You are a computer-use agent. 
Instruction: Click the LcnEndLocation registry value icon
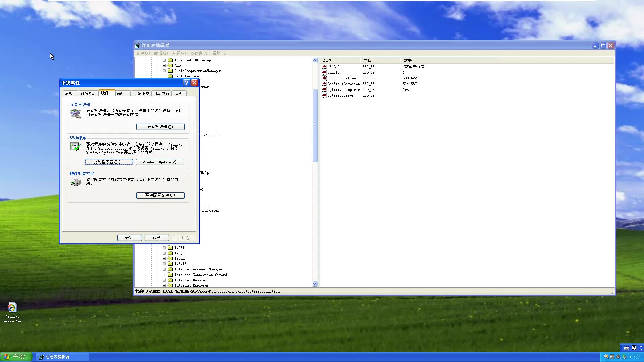tap(324, 78)
